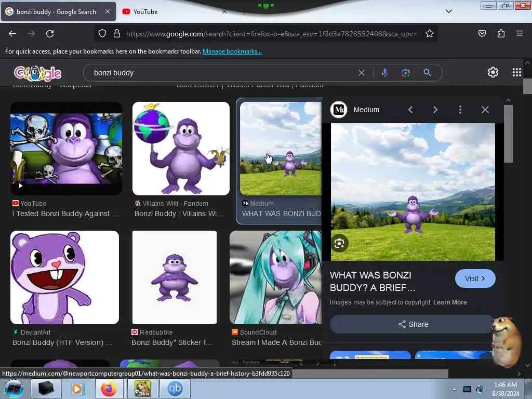Screen dimensions: 532x399
Task: Click the Visit button in the preview
Action: pos(475,278)
